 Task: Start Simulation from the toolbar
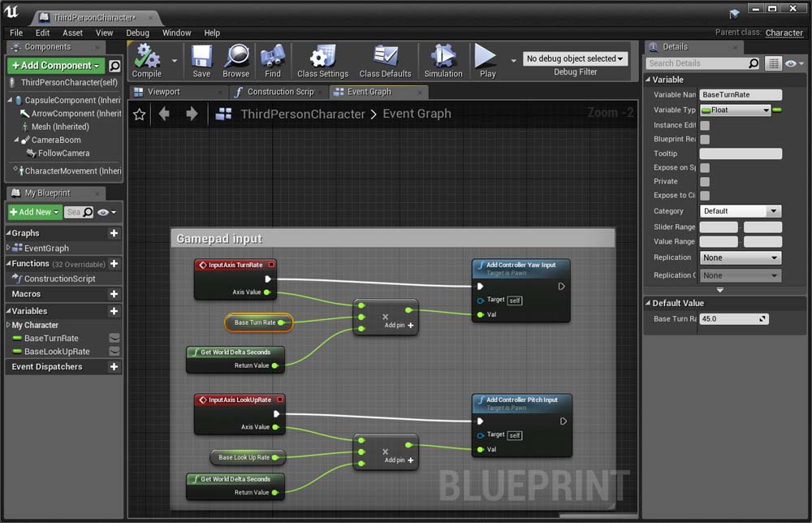(x=443, y=57)
